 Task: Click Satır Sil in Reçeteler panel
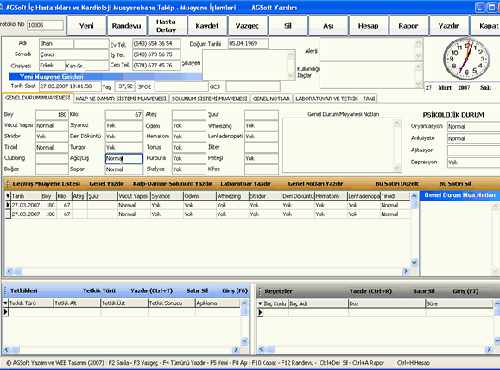(424, 291)
